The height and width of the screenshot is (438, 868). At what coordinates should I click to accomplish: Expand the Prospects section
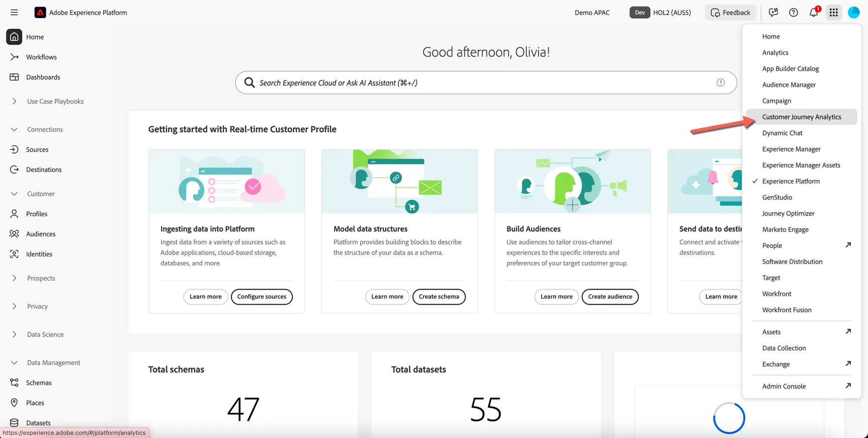(x=14, y=278)
